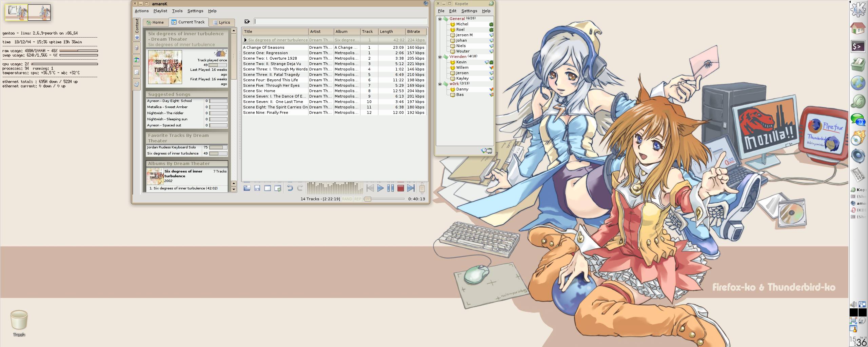Click the Track column header
Viewport: 868px width, 347px height.
click(x=369, y=32)
